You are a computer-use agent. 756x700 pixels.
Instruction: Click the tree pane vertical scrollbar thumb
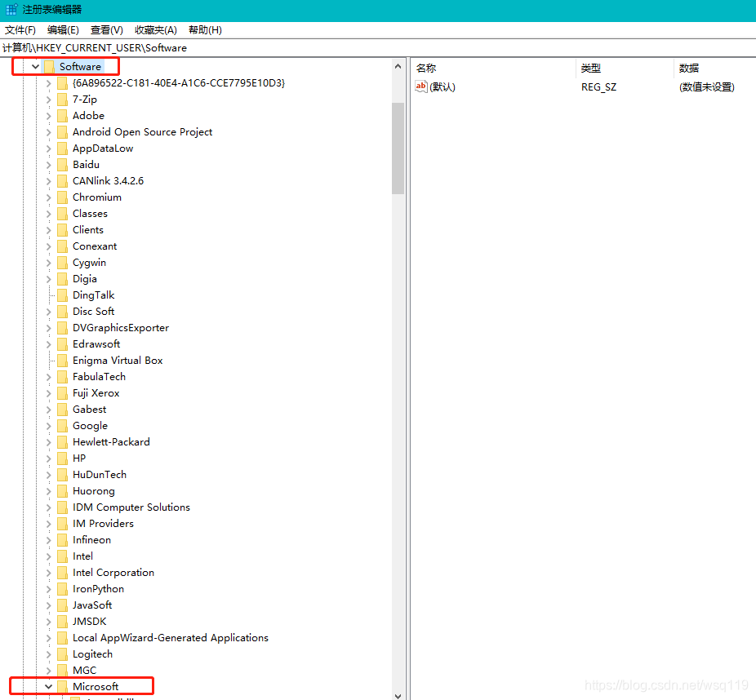point(398,148)
